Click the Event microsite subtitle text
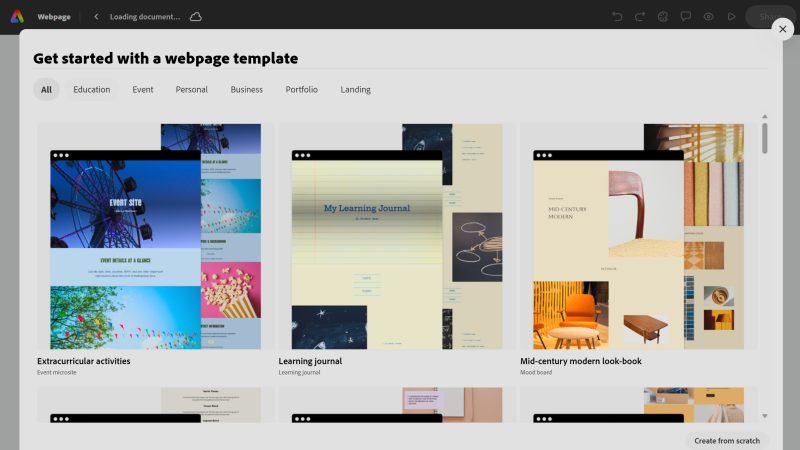 [57, 372]
